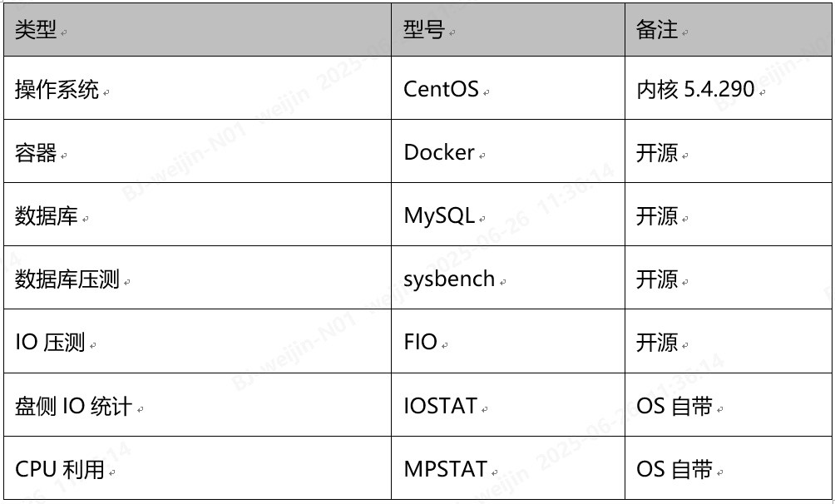Select the 数据库压测 cell

tap(67, 279)
